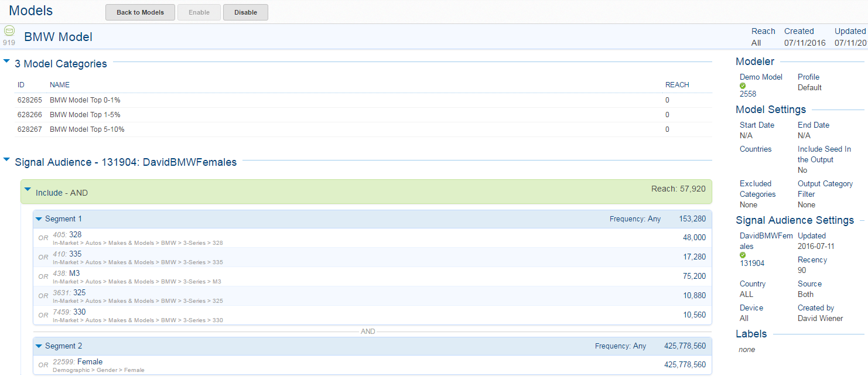Click the Segment 1 Frequency: Any label
Image resolution: width=868 pixels, height=379 pixels.
[x=635, y=219]
